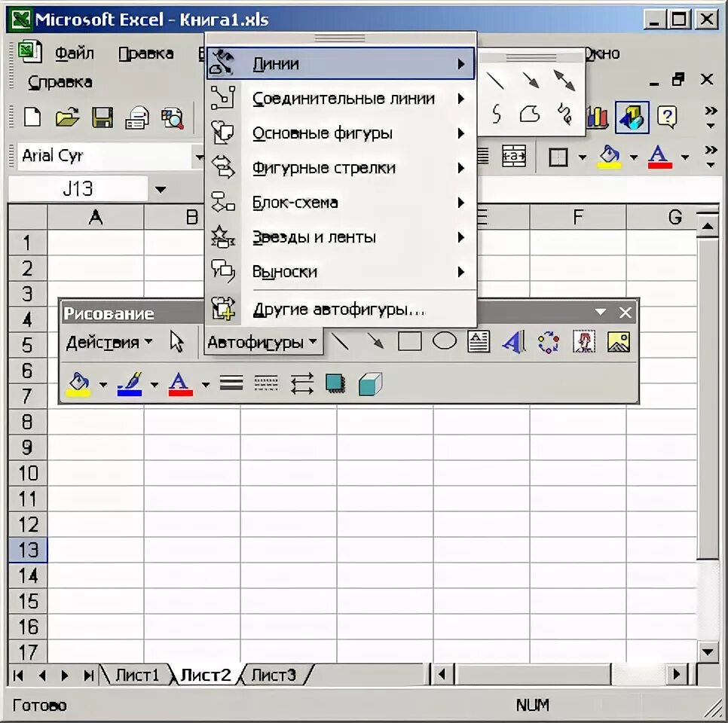Insert WordArt from Рисование toolbar
The height and width of the screenshot is (723, 728).
(513, 342)
